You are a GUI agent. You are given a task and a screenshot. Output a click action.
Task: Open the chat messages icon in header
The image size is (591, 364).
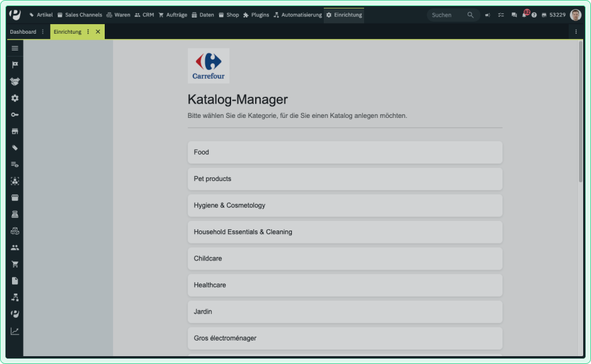click(514, 15)
